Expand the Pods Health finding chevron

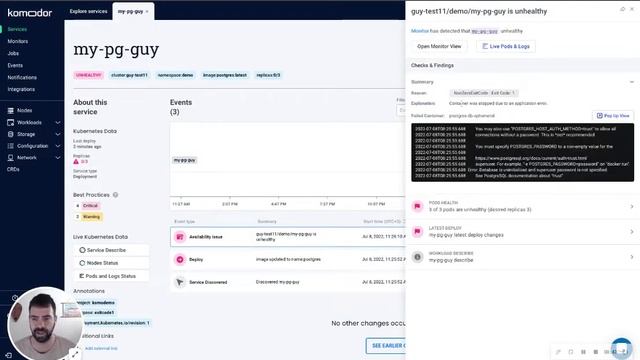(631, 207)
